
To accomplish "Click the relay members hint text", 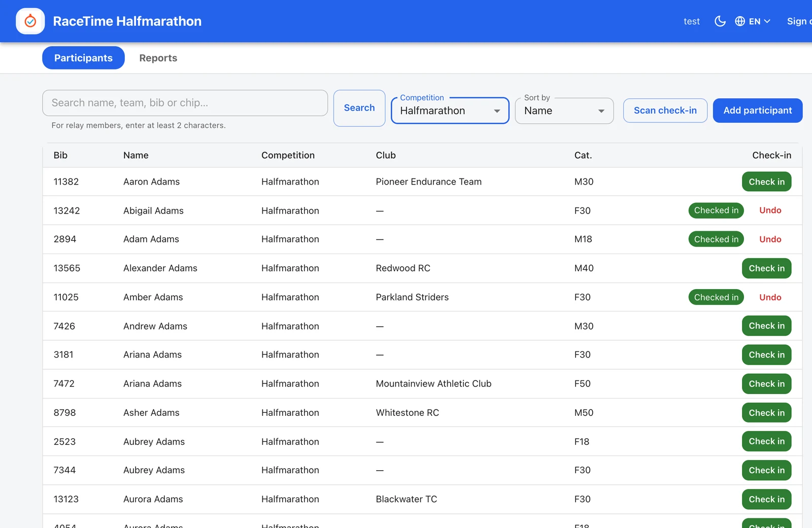I will click(139, 125).
